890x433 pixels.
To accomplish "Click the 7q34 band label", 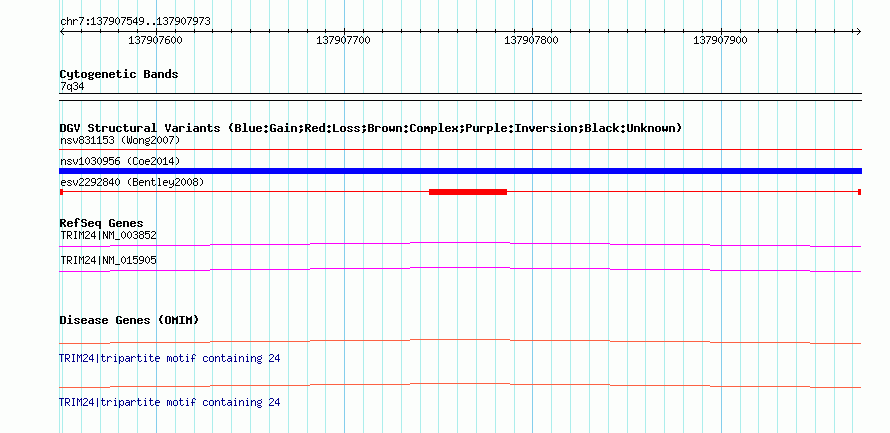I will 72,87.
